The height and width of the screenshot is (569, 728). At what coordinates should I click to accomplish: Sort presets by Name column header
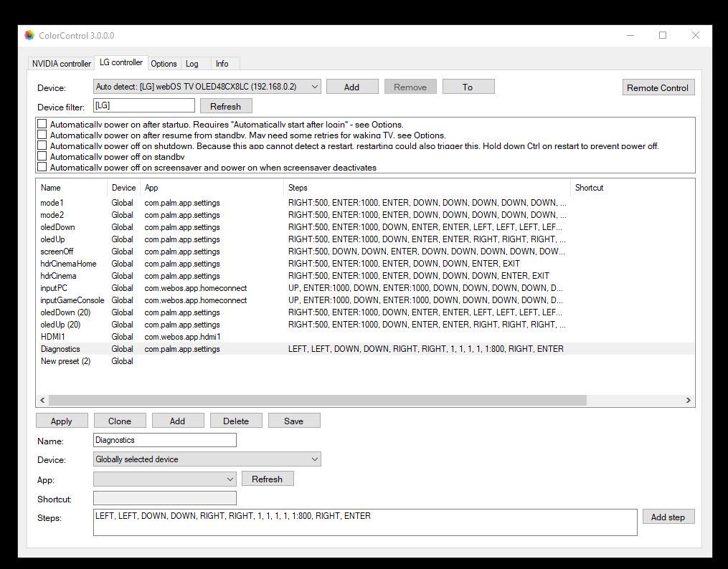72,188
